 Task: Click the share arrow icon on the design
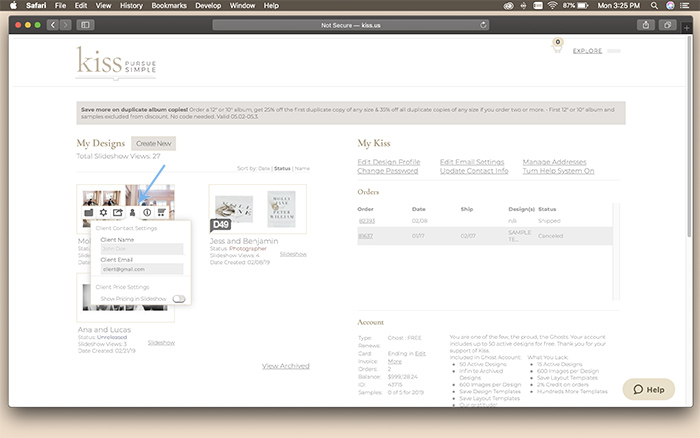[117, 213]
